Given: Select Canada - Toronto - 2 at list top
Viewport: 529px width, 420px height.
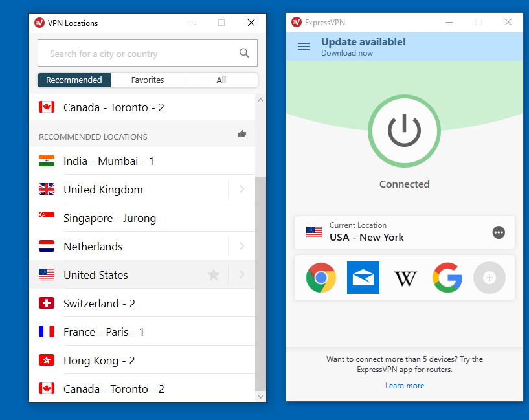Looking at the screenshot, I should 142,107.
